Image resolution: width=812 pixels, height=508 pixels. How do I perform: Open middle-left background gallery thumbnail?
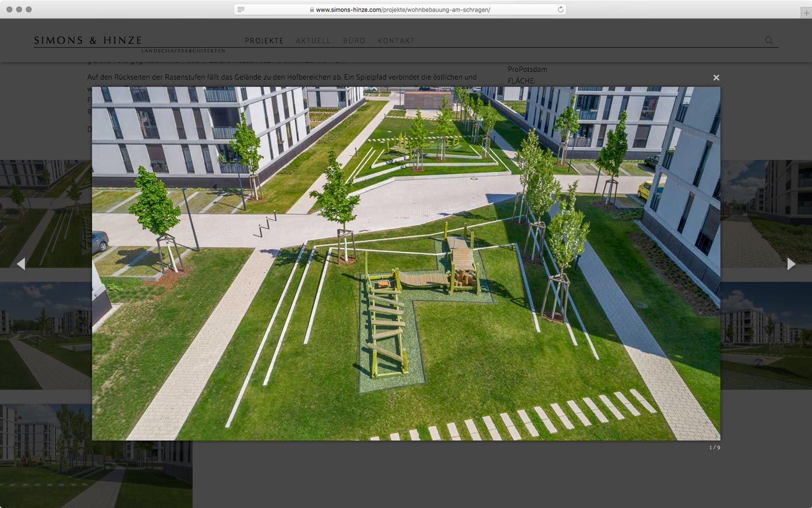click(46, 336)
